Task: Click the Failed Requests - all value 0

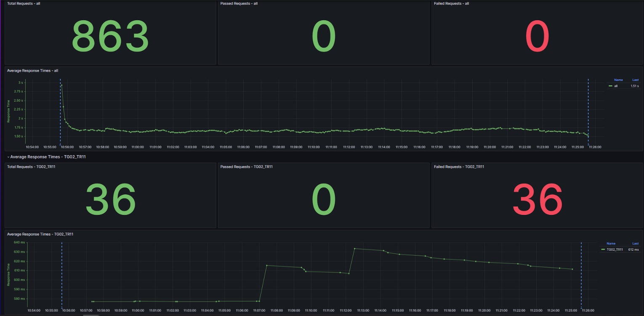Action: (538, 37)
